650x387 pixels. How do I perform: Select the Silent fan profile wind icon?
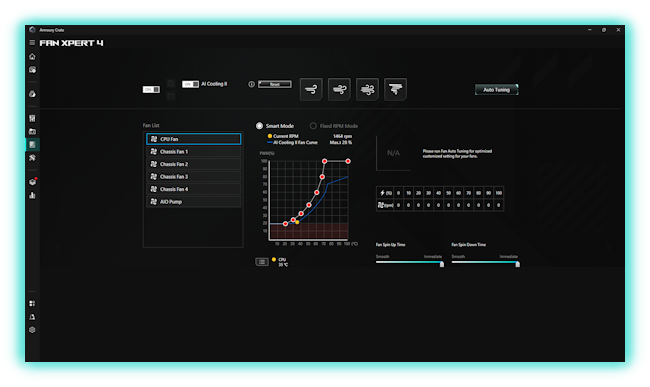coord(311,89)
